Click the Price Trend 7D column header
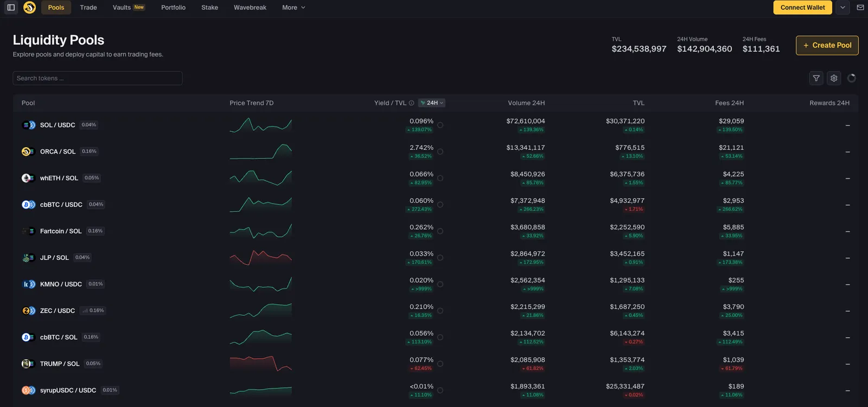The image size is (868, 407). [252, 103]
